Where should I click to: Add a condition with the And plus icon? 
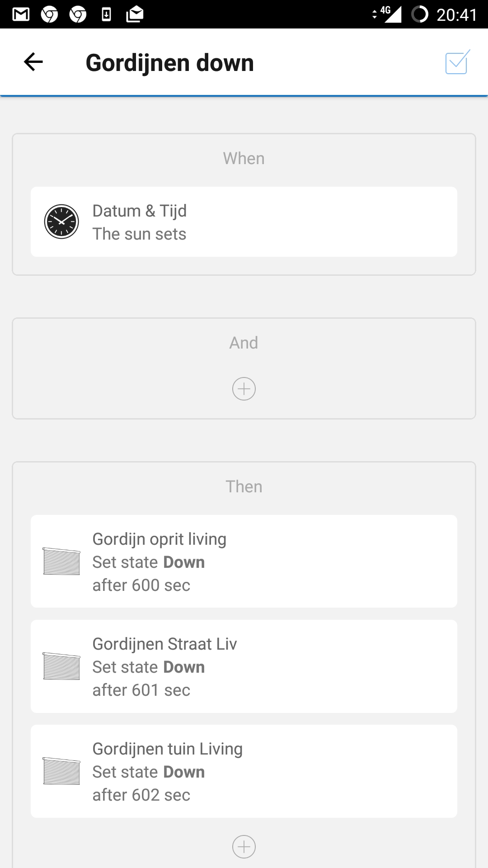pyautogui.click(x=244, y=389)
